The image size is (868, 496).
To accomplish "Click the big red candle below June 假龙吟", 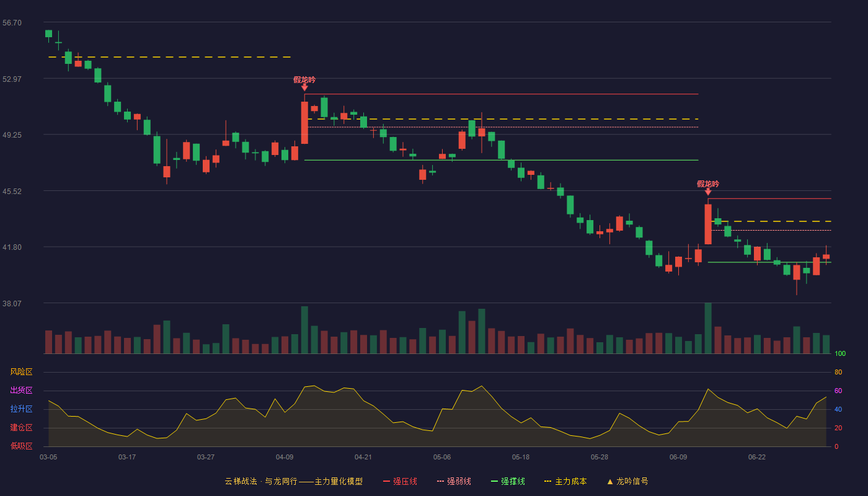I will (708, 224).
